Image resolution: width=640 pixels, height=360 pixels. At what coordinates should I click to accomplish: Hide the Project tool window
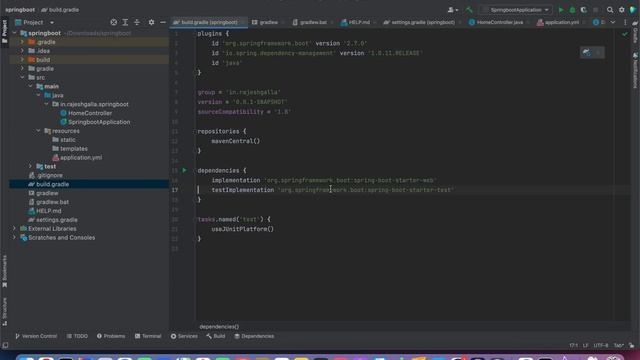click(x=163, y=22)
